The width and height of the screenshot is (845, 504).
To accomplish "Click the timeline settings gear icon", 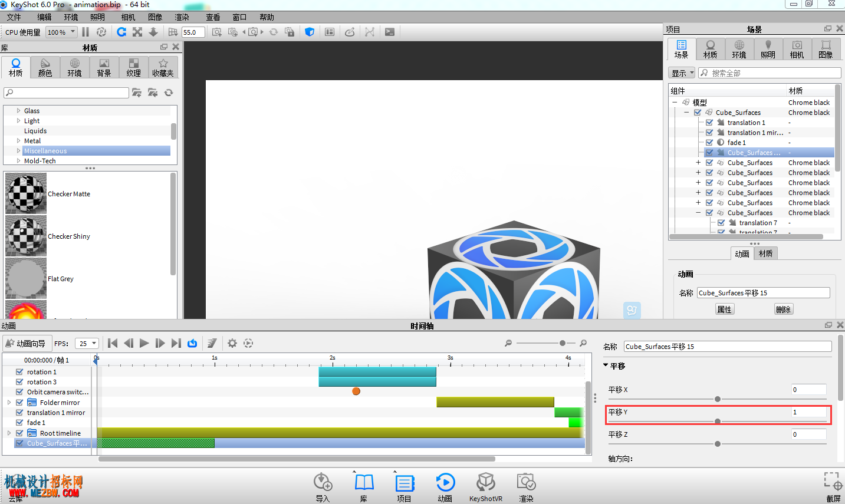I will (232, 343).
